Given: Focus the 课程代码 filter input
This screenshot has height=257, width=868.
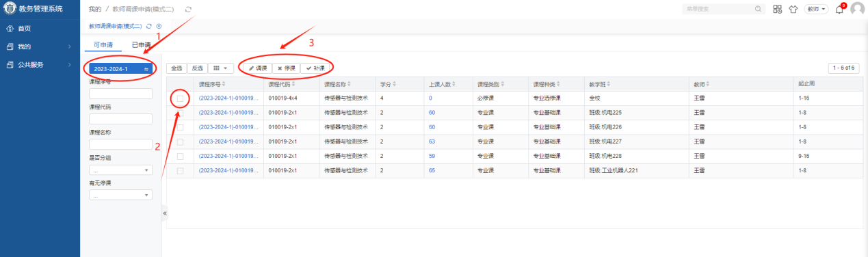Looking at the screenshot, I should coord(120,119).
